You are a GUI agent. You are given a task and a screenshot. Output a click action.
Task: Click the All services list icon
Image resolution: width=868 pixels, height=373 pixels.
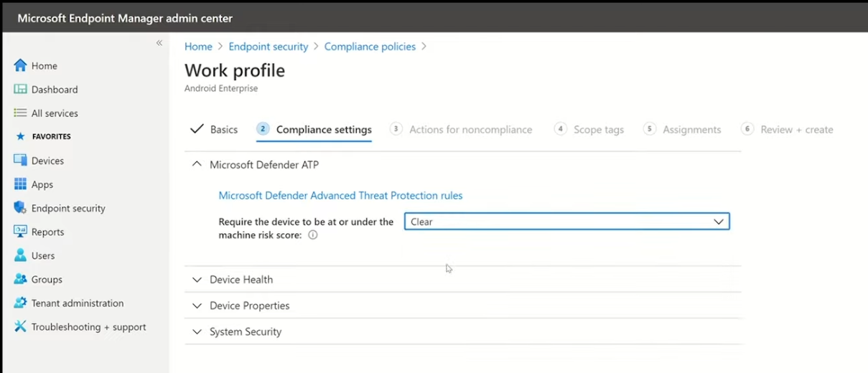click(x=20, y=113)
